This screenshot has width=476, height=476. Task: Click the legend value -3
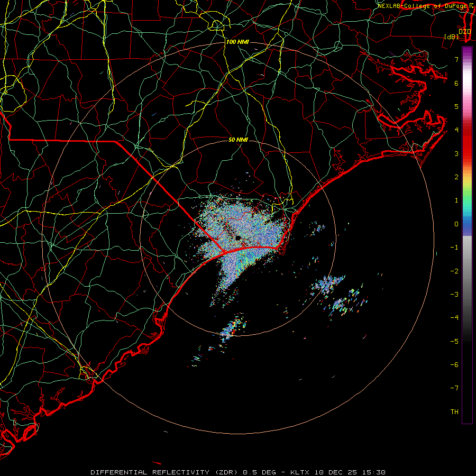(x=454, y=295)
